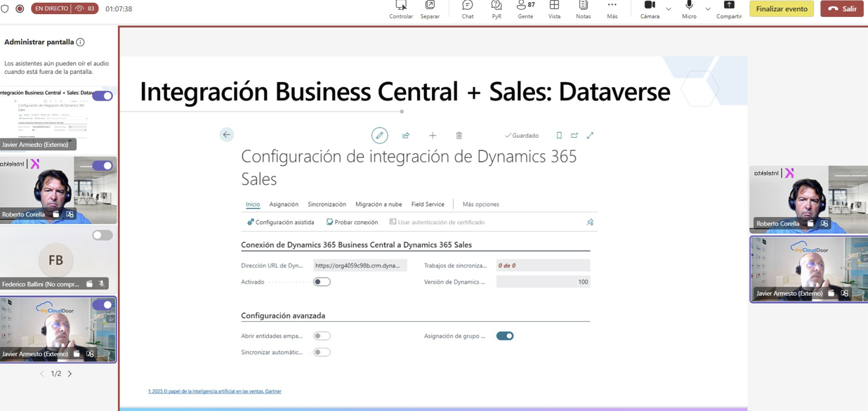Click Usar autenticación de certificado
Image resolution: width=868 pixels, height=411 pixels.
(437, 222)
